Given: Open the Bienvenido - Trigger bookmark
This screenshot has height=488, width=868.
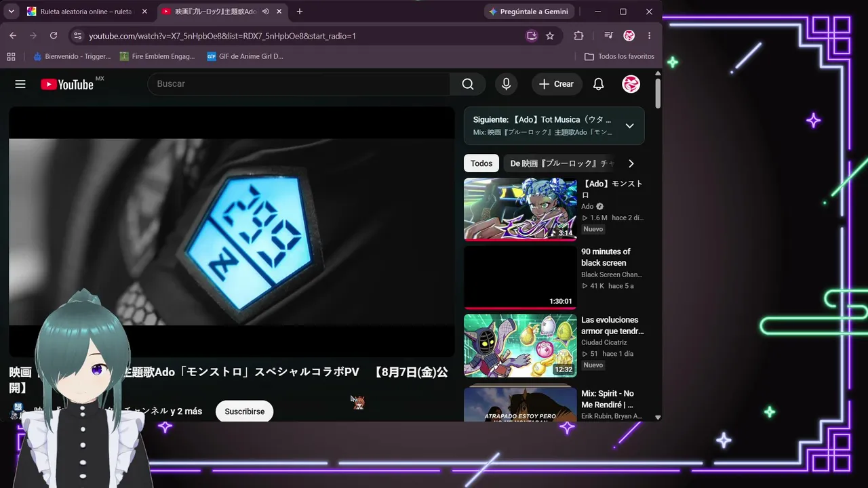Looking at the screenshot, I should (73, 56).
